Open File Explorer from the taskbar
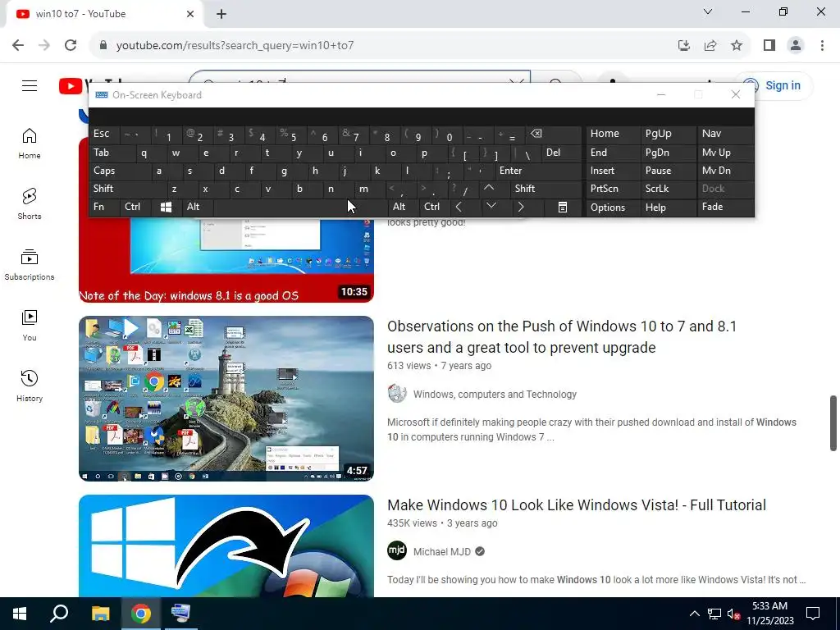This screenshot has width=840, height=630. pos(100,614)
